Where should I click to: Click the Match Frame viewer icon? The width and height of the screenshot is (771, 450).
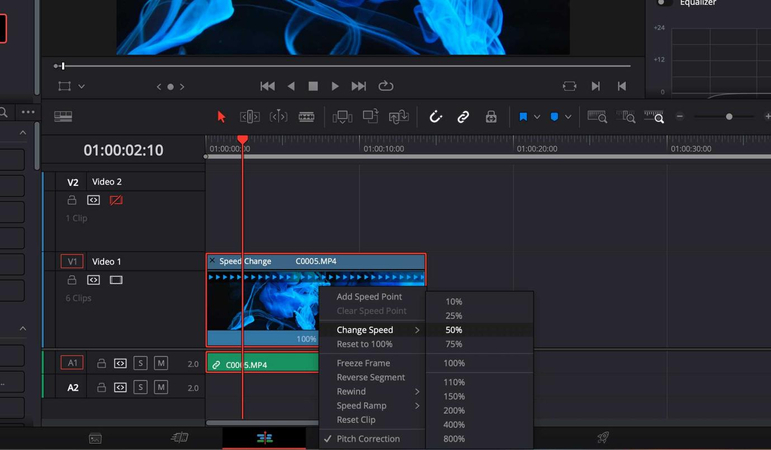click(569, 86)
